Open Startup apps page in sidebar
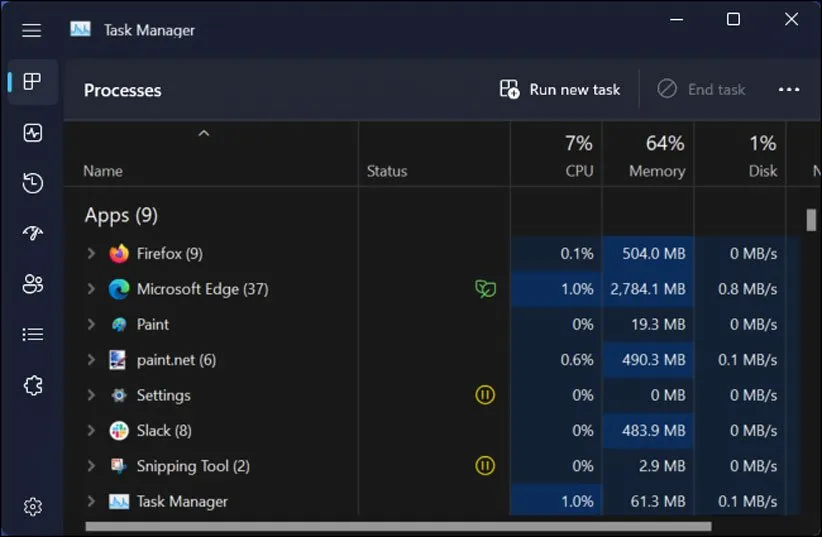Screen dimensions: 822x537 (32, 233)
